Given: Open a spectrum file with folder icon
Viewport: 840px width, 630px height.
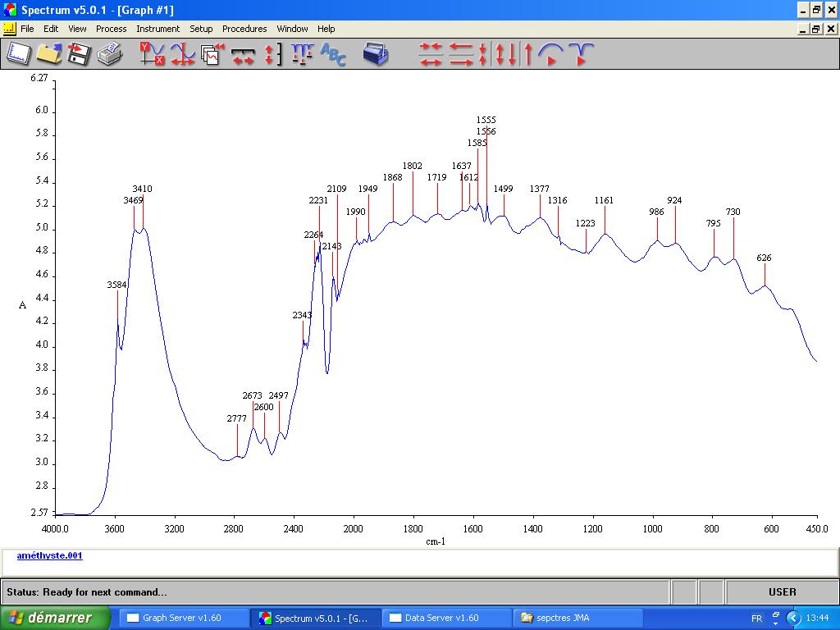Looking at the screenshot, I should pyautogui.click(x=48, y=55).
